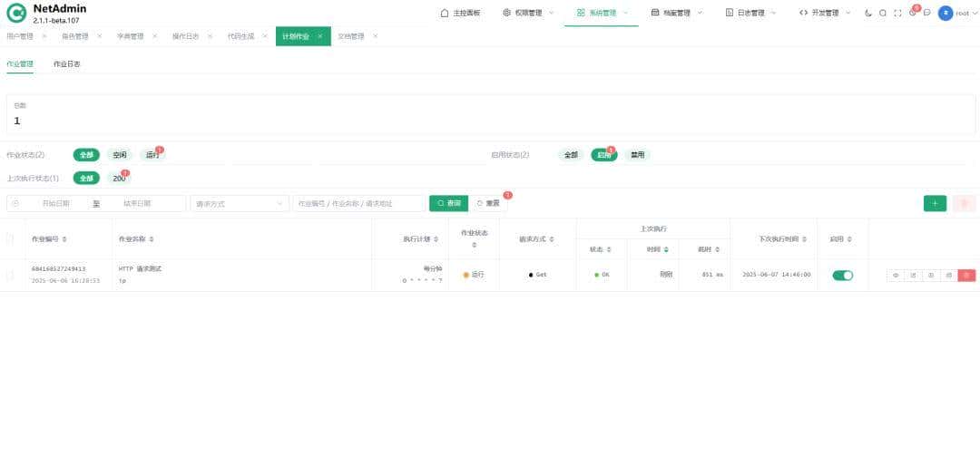The width and height of the screenshot is (980, 466).
Task: Filter job status by 运行
Action: [152, 155]
